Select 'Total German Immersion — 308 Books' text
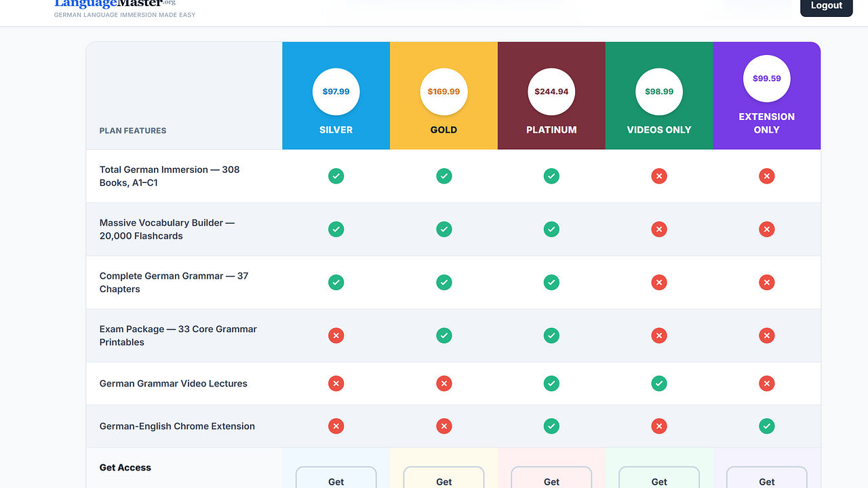 170,176
